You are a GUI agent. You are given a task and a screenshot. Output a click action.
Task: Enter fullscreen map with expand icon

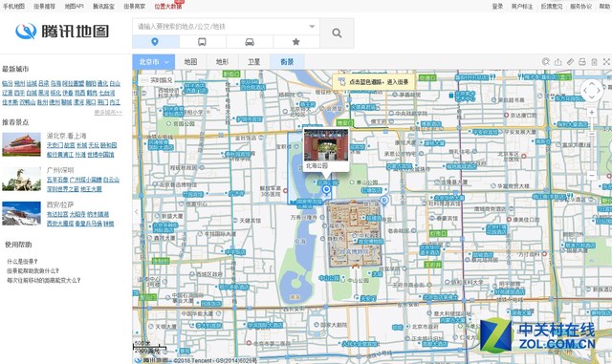click(x=606, y=62)
